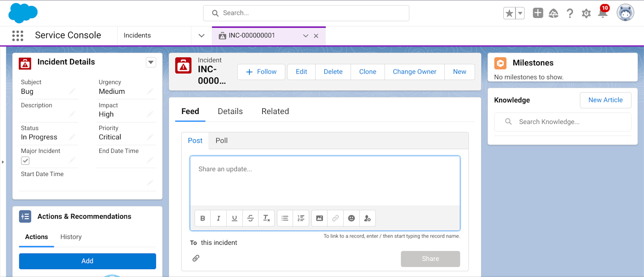Screen dimensions: 644x277
Task: Click the New incident button
Action: pyautogui.click(x=460, y=72)
